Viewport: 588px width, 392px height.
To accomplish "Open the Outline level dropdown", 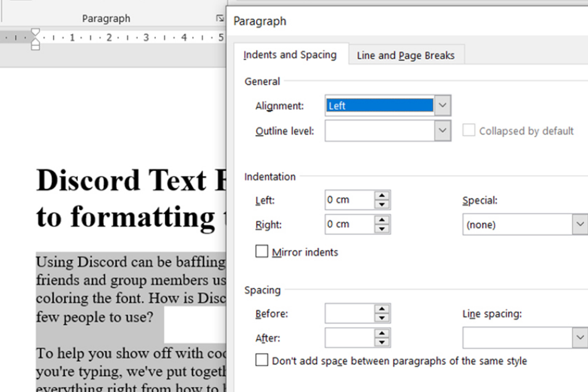I will pos(442,131).
